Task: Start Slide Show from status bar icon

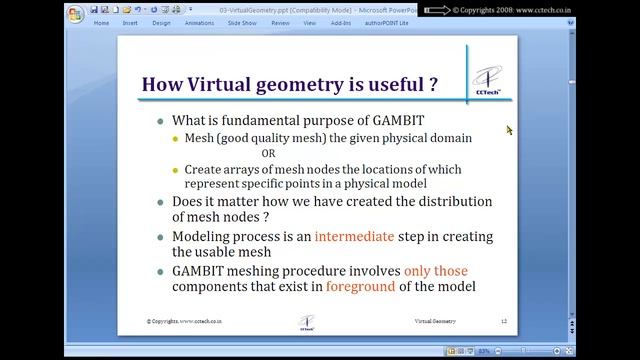Action: coord(470,351)
